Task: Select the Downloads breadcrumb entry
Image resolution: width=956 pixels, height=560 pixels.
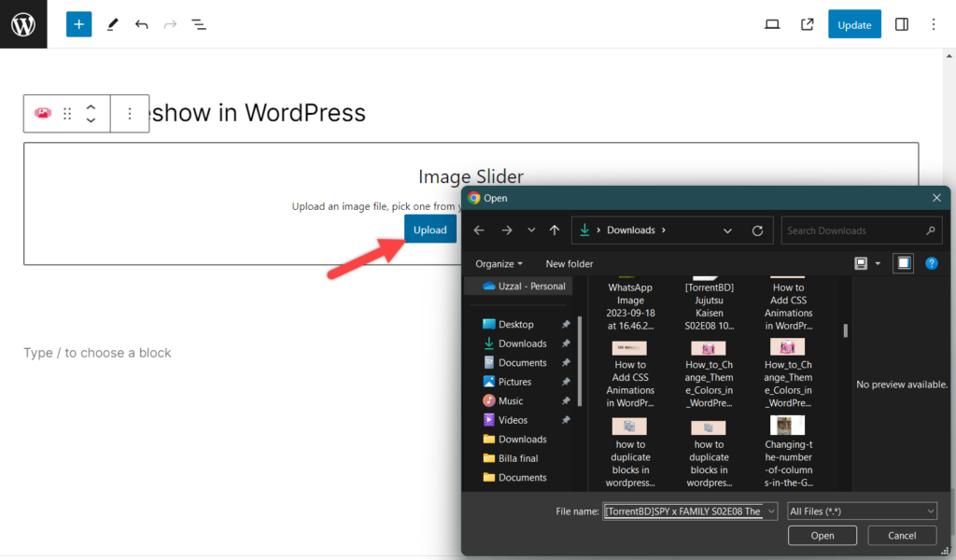Action: (631, 230)
